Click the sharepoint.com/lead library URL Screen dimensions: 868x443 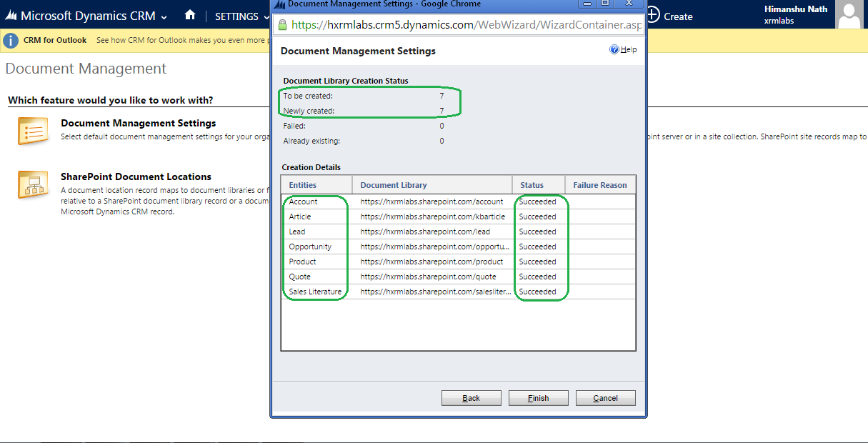point(425,232)
